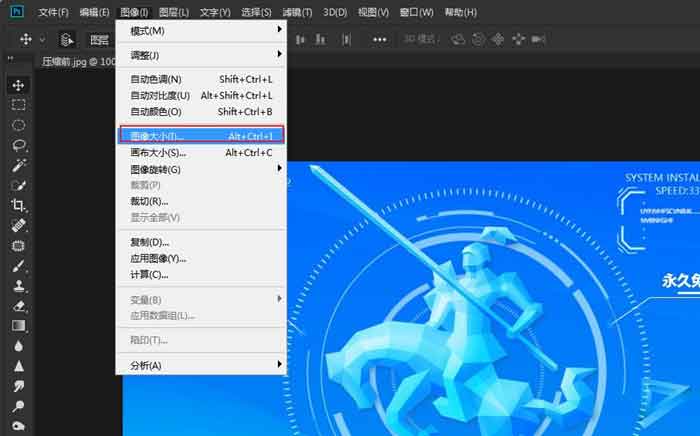Select the Blur water-drop tool

click(x=18, y=346)
